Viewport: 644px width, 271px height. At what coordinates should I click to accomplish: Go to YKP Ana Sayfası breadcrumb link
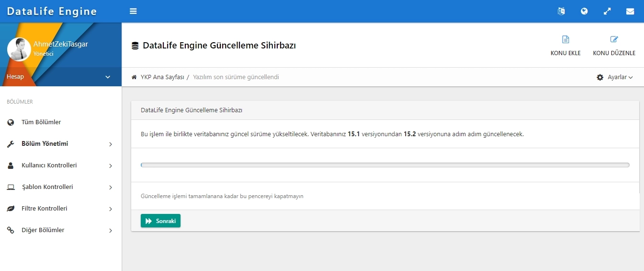[x=162, y=77]
